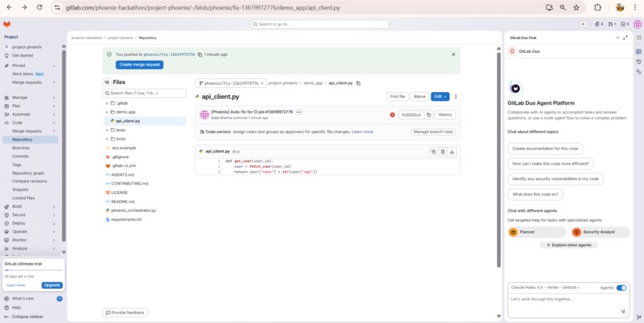Expand GitLab Duo Chat panel to fullscreen

pos(626,38)
